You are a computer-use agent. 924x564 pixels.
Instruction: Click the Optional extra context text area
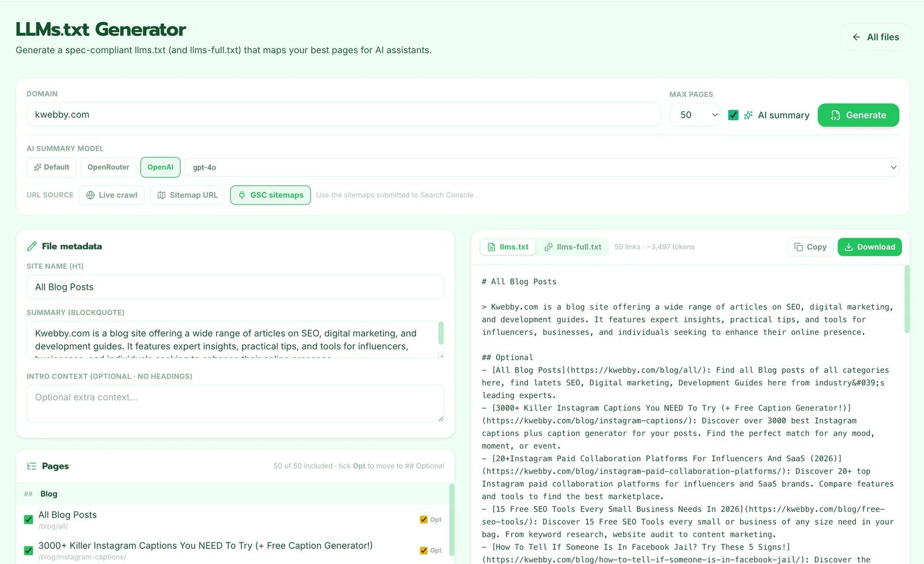pyautogui.click(x=235, y=404)
